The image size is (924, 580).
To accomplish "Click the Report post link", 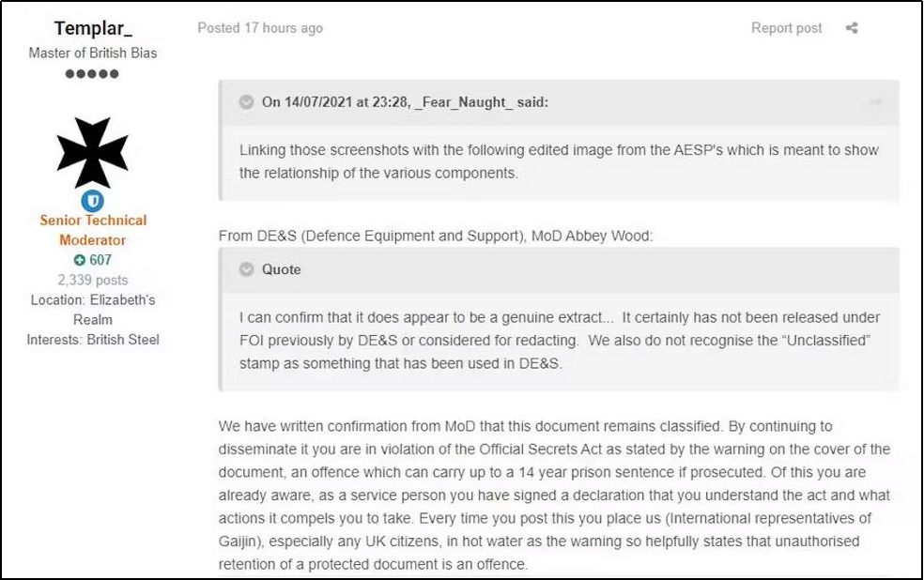I will (x=786, y=28).
